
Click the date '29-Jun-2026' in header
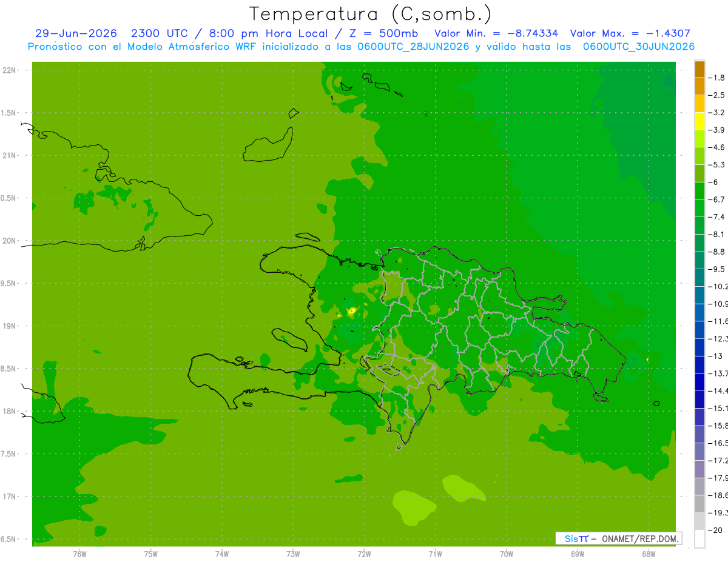[76, 34]
